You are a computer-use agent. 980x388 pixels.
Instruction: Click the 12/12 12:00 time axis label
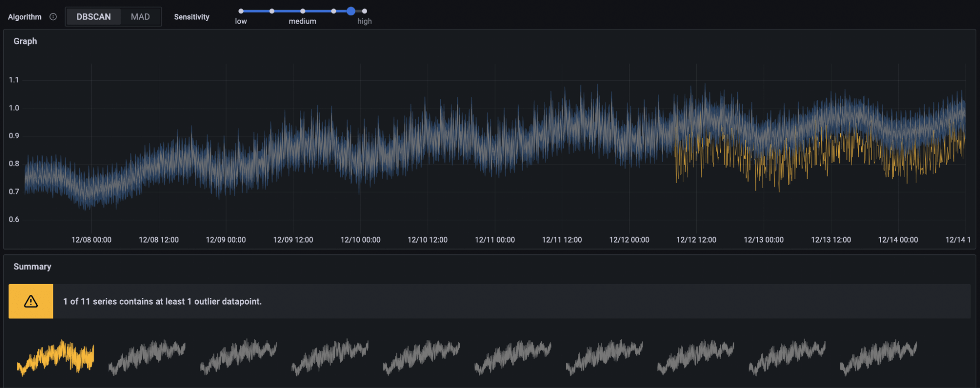[x=696, y=240]
